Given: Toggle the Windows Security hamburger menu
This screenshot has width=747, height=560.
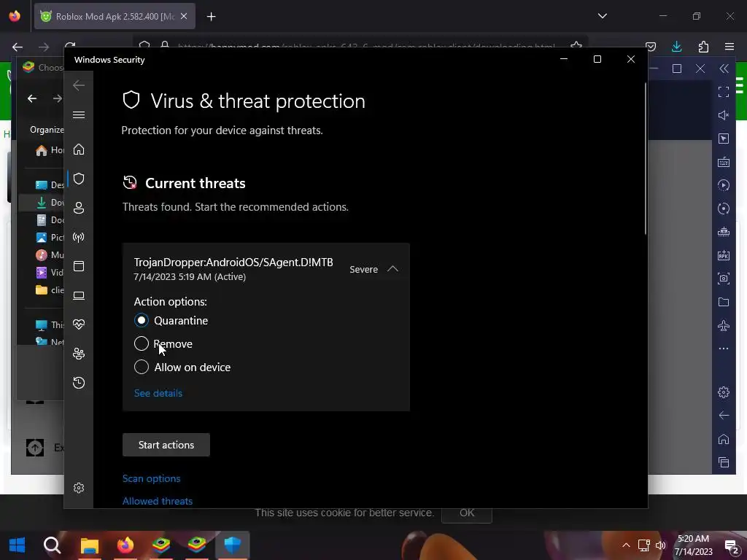Looking at the screenshot, I should click(x=79, y=114).
